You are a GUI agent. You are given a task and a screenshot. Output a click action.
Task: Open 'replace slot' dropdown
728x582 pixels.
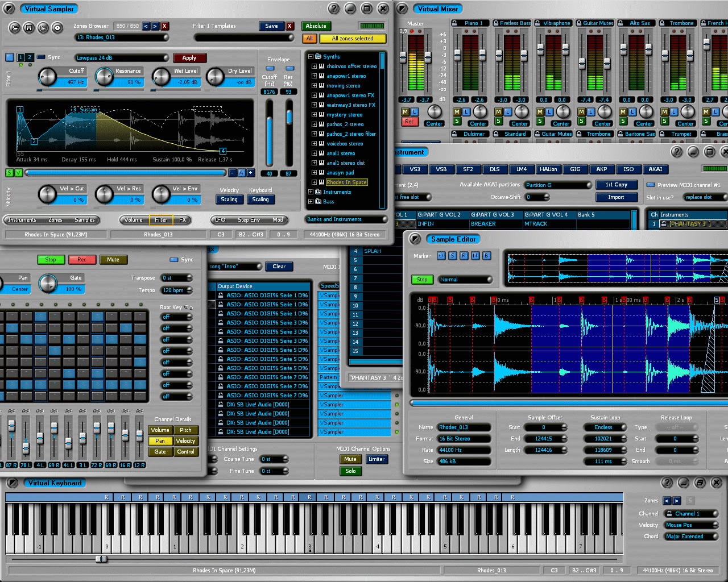[705, 197]
